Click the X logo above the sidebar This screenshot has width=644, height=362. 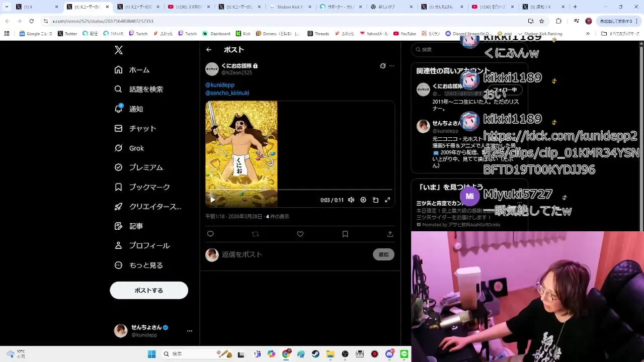click(118, 50)
